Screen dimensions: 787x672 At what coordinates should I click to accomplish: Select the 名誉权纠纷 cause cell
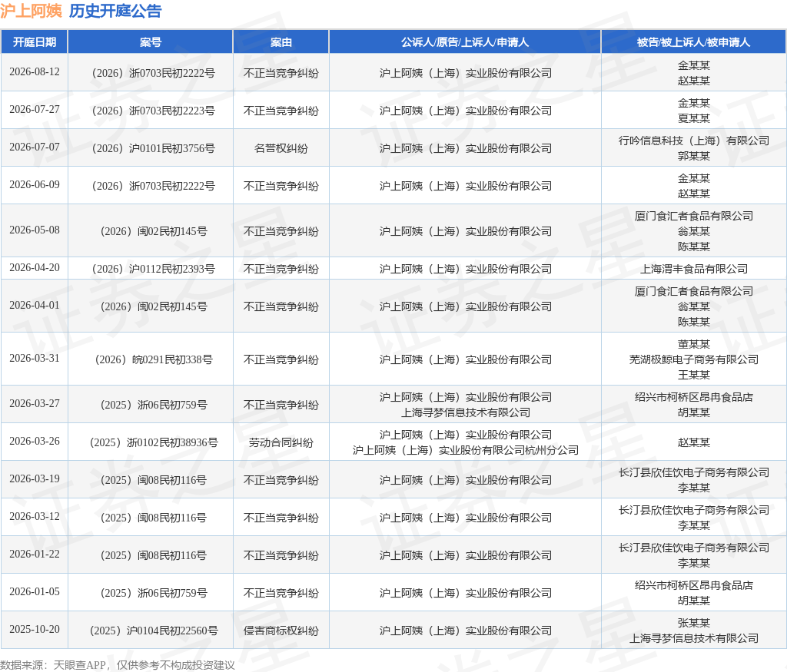point(281,148)
